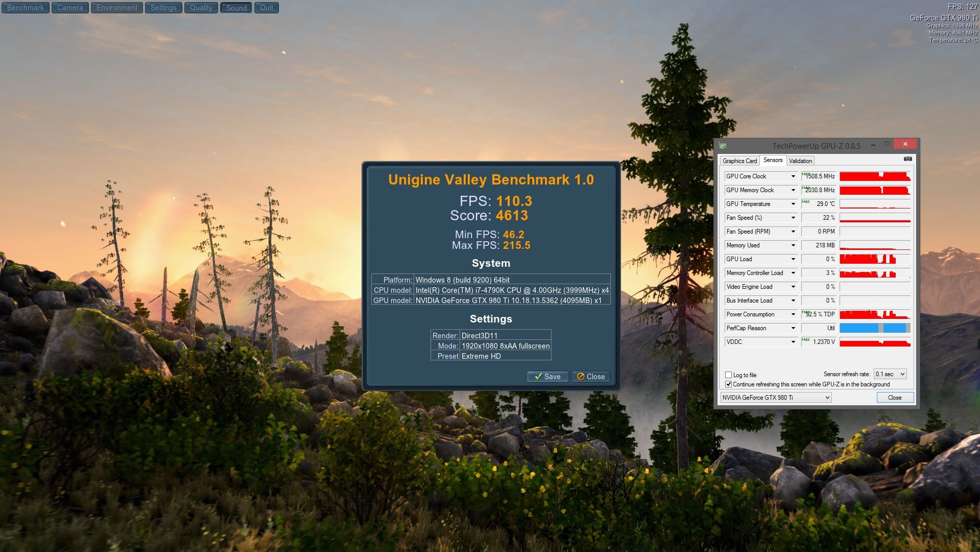
Task: Click the GPU model GTX 980 Ti row
Action: point(491,301)
